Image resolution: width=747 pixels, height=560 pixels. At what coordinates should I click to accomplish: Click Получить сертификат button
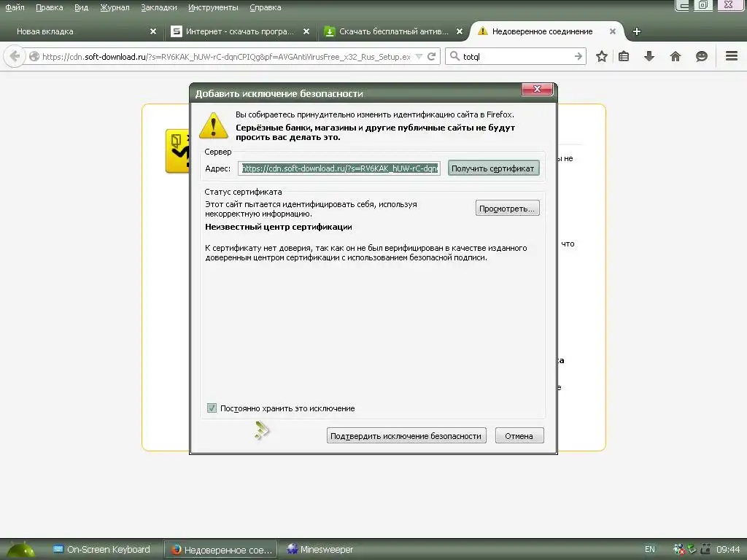pos(493,168)
